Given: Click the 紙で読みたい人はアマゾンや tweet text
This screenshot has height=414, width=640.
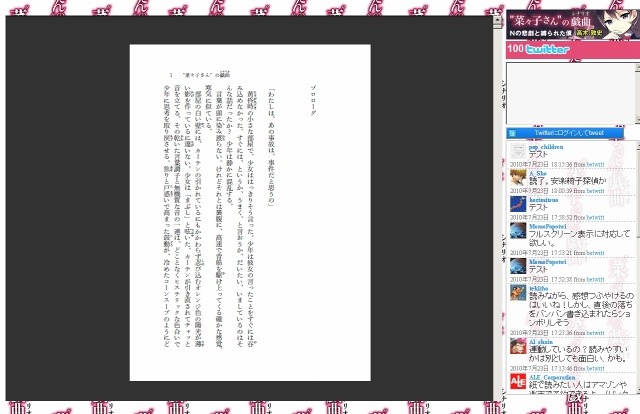Looking at the screenshot, I should click(578, 385).
